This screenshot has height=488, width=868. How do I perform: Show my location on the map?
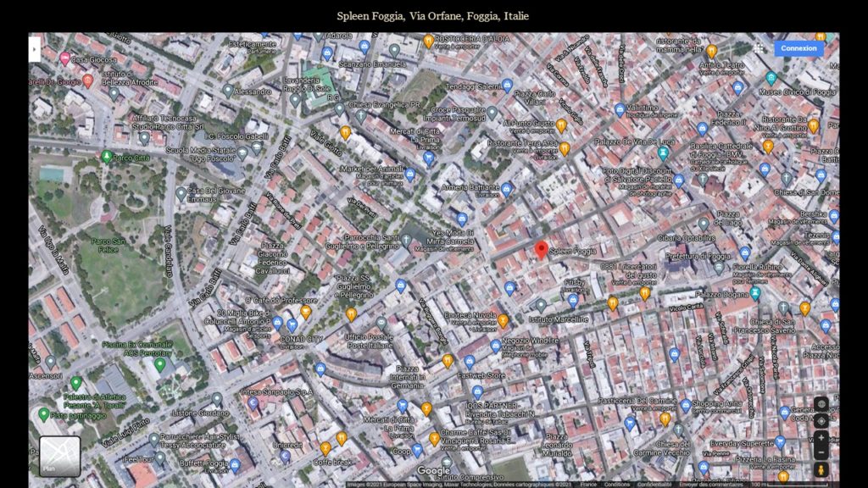[821, 421]
